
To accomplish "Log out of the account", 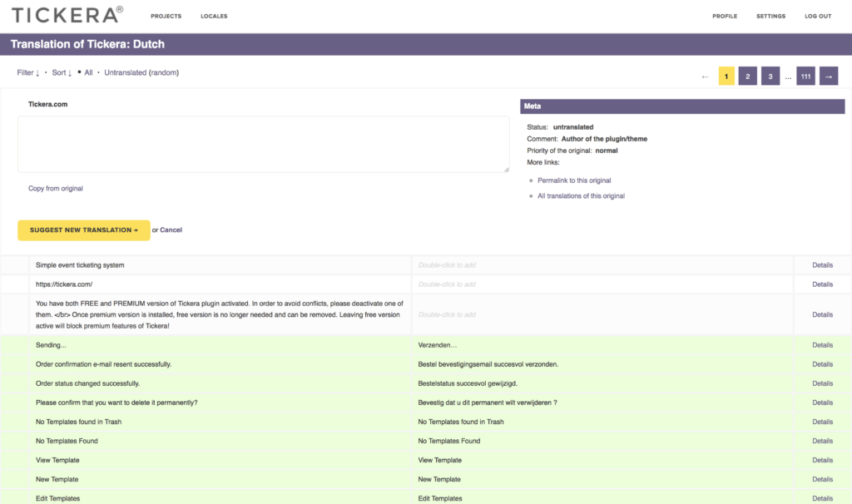I will pos(819,17).
